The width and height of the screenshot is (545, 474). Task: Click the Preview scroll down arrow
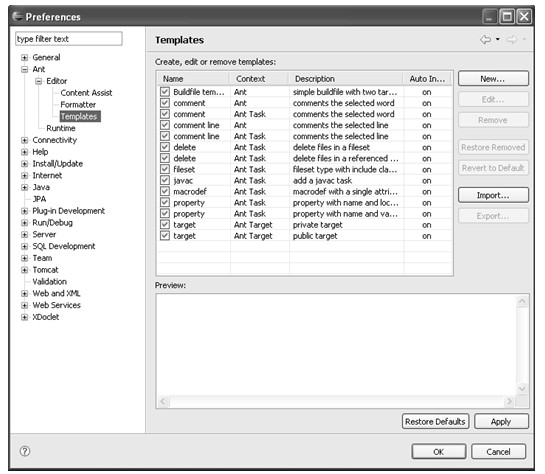(522, 388)
